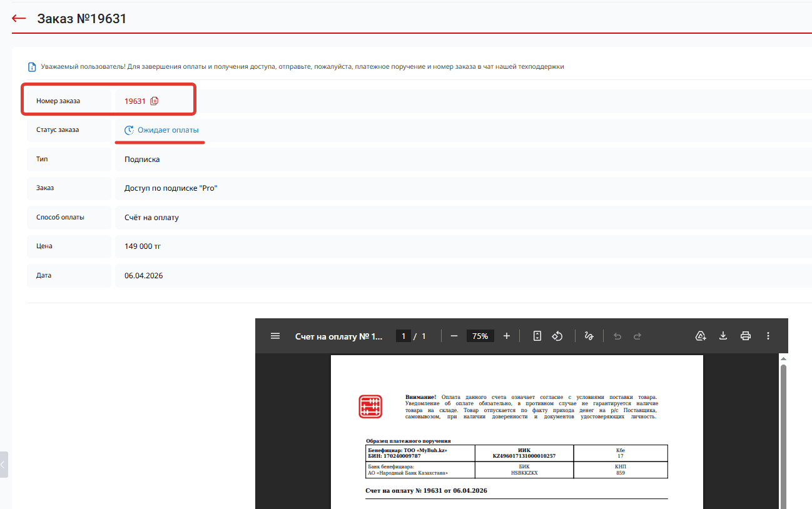The image size is (812, 509).
Task: Click the 75% zoom level field
Action: pyautogui.click(x=480, y=336)
